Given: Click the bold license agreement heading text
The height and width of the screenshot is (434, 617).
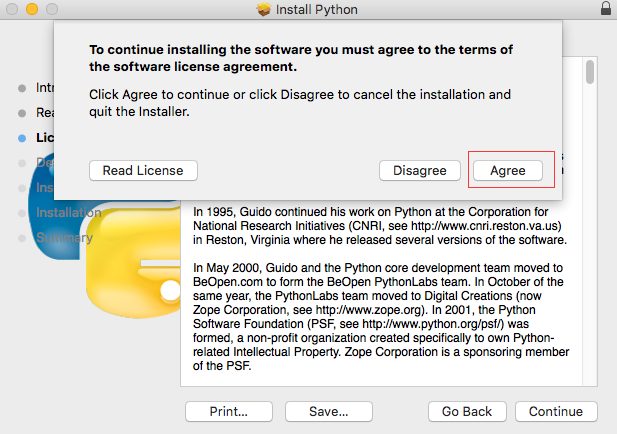Looking at the screenshot, I should (301, 58).
